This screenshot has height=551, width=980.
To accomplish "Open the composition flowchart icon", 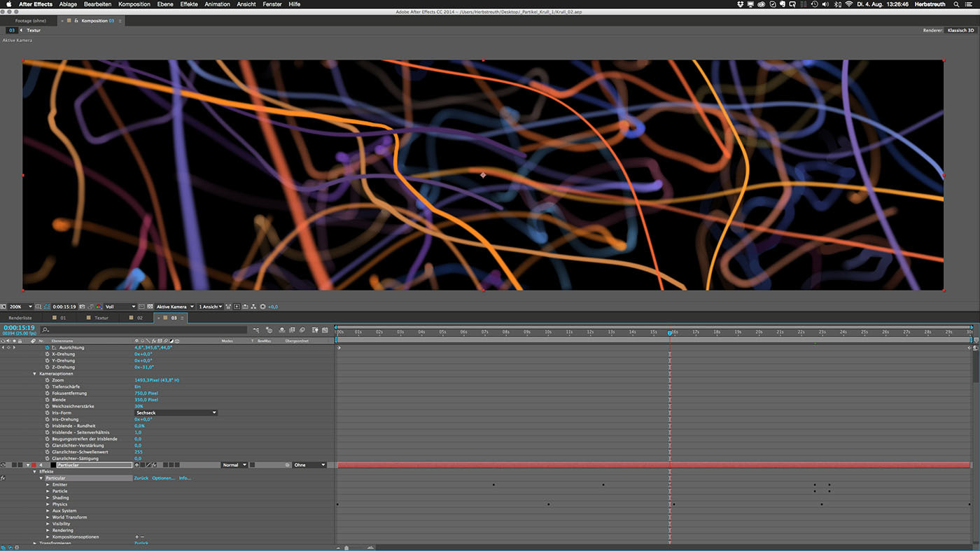I will point(253,307).
